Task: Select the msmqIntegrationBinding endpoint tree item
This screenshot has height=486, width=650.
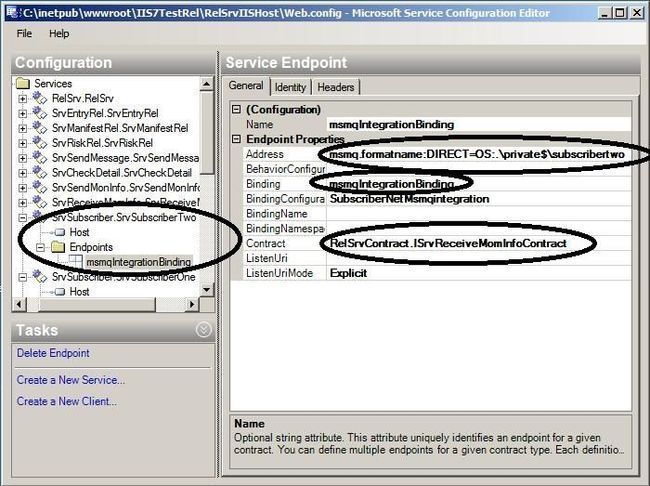Action: (x=138, y=262)
